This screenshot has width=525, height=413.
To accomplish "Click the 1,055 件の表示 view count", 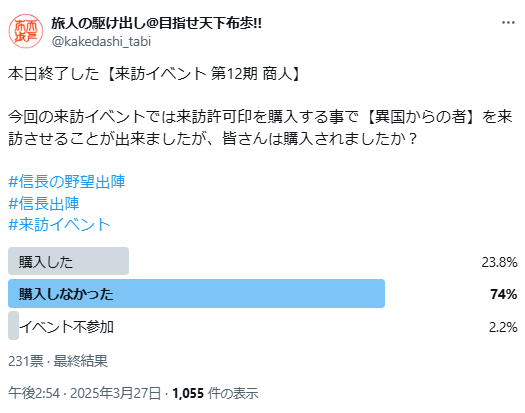I will pyautogui.click(x=215, y=393).
